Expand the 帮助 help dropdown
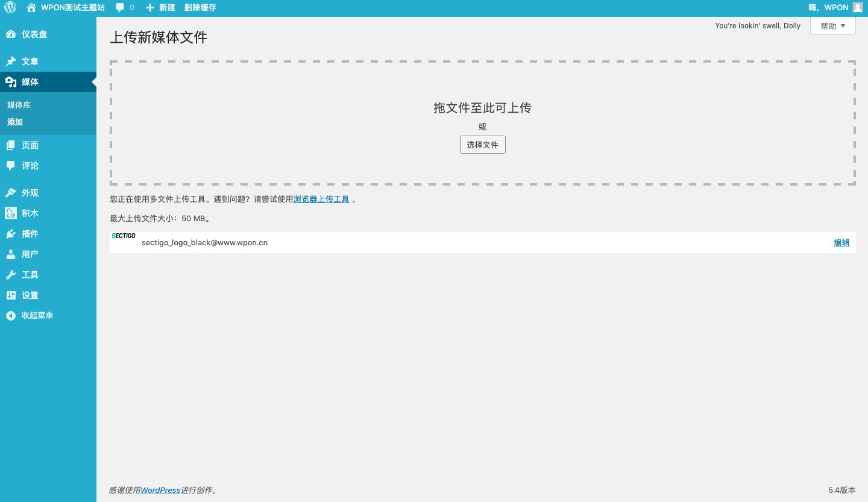This screenshot has height=502, width=868. point(833,26)
